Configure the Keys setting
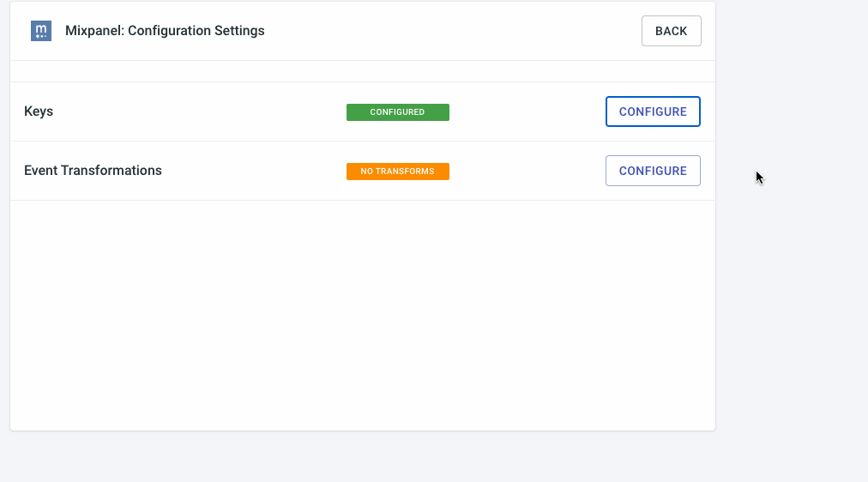Screen dimensions: 868x482 pyautogui.click(x=653, y=111)
